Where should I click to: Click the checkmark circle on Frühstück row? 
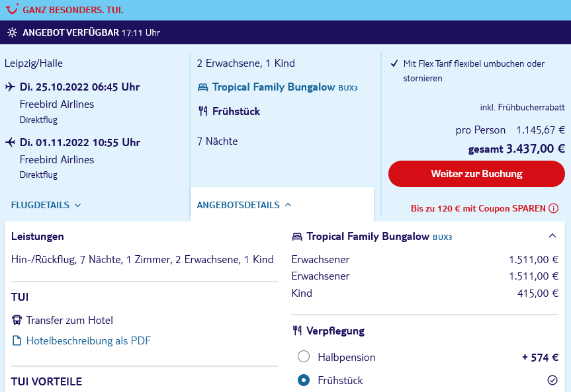pyautogui.click(x=552, y=380)
